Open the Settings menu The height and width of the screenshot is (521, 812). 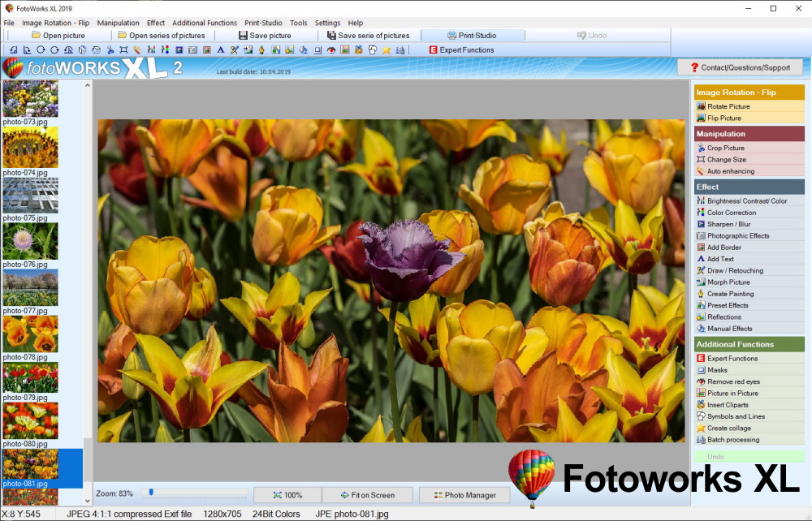tap(327, 23)
